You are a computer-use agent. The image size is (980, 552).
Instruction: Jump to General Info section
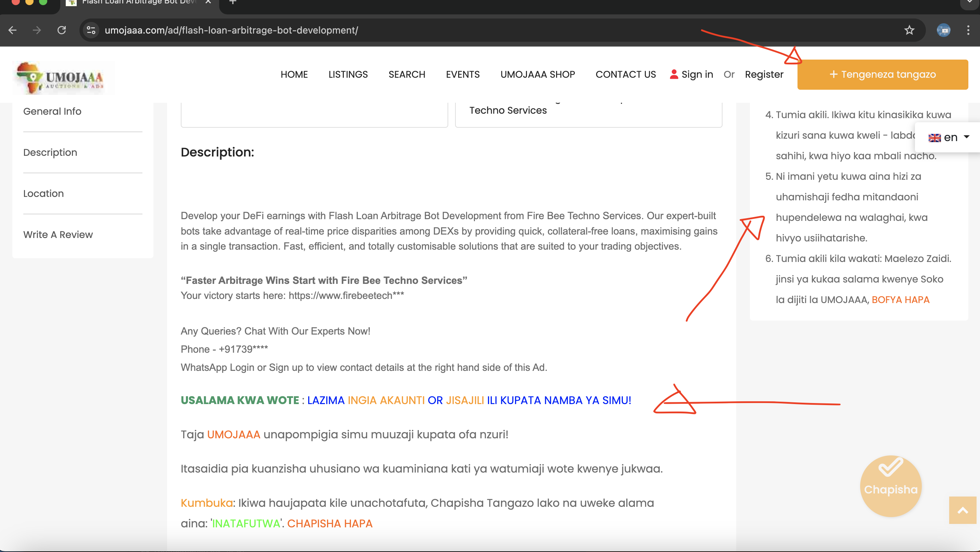(x=52, y=112)
